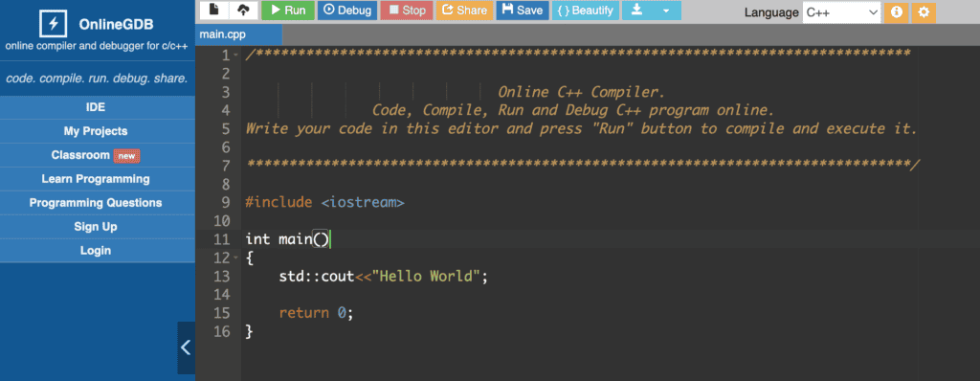This screenshot has width=980, height=381.
Task: Run the program with the green Run button
Action: (x=288, y=10)
